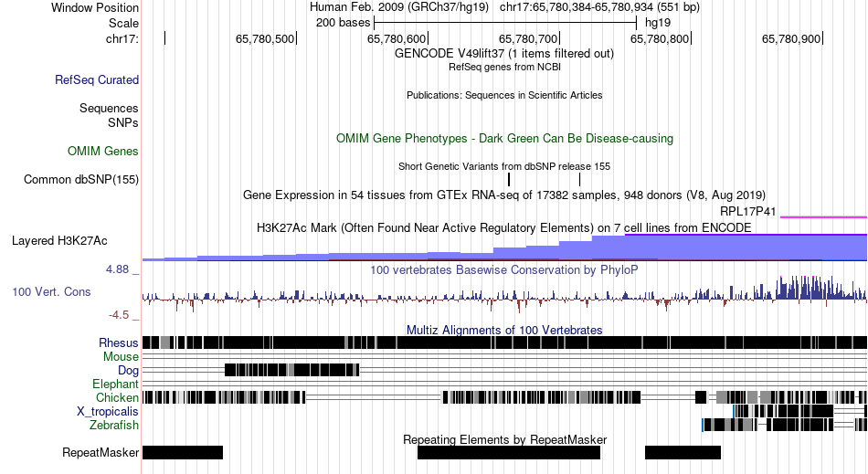
Task: Click the chr17 position range text
Action: (x=599, y=7)
